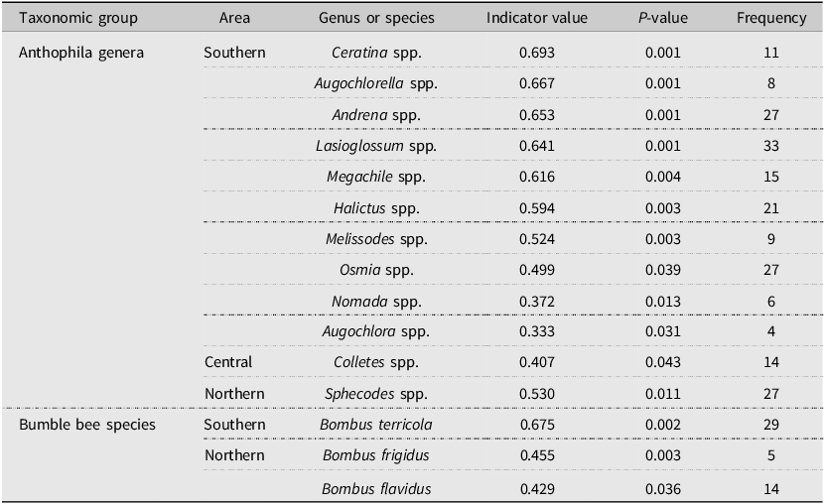
Task: Select the Bumble bee species label
Action: 87,426
